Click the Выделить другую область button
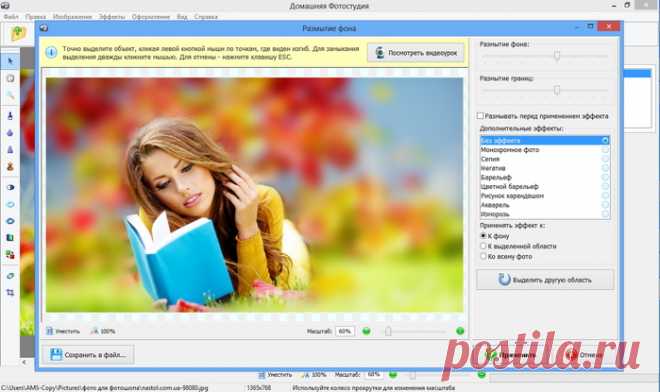The width and height of the screenshot is (660, 392). [x=545, y=280]
